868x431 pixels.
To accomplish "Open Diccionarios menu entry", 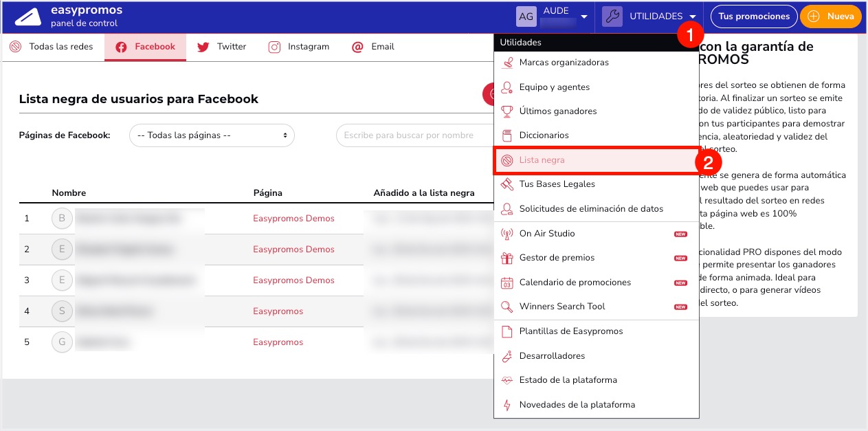I will click(597, 135).
